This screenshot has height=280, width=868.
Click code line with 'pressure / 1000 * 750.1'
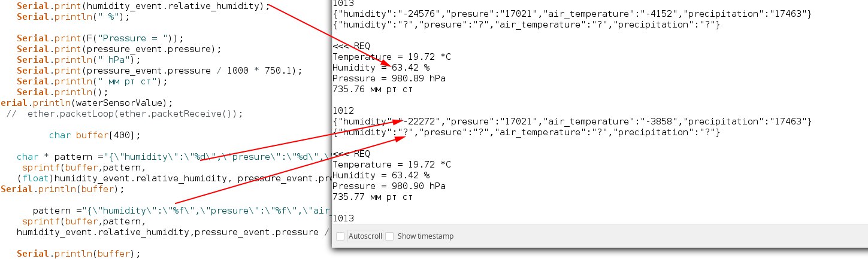[159, 71]
